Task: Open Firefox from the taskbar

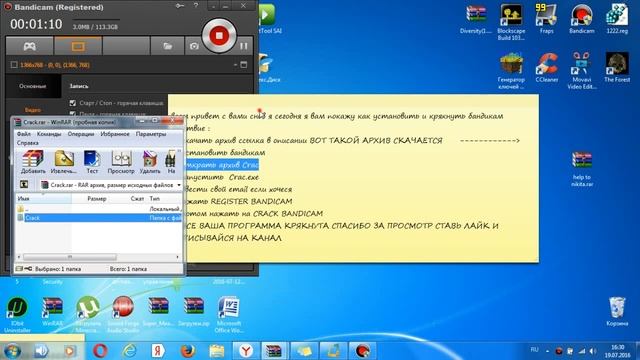Action: click(187, 351)
